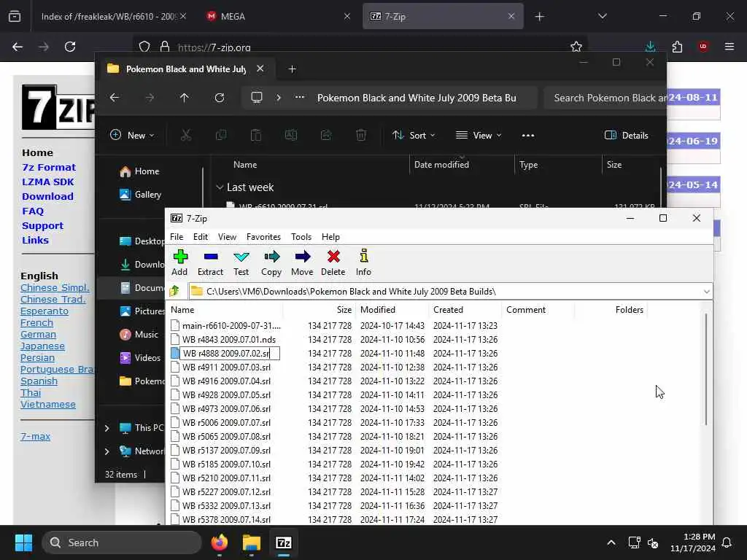Click the Explorer up-directory arrow
This screenshot has width=747, height=560.
pyautogui.click(x=185, y=98)
